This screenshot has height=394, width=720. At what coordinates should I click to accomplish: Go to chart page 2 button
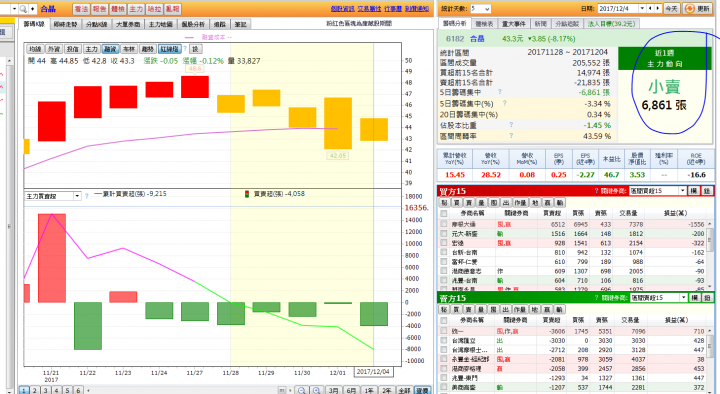click(34, 390)
